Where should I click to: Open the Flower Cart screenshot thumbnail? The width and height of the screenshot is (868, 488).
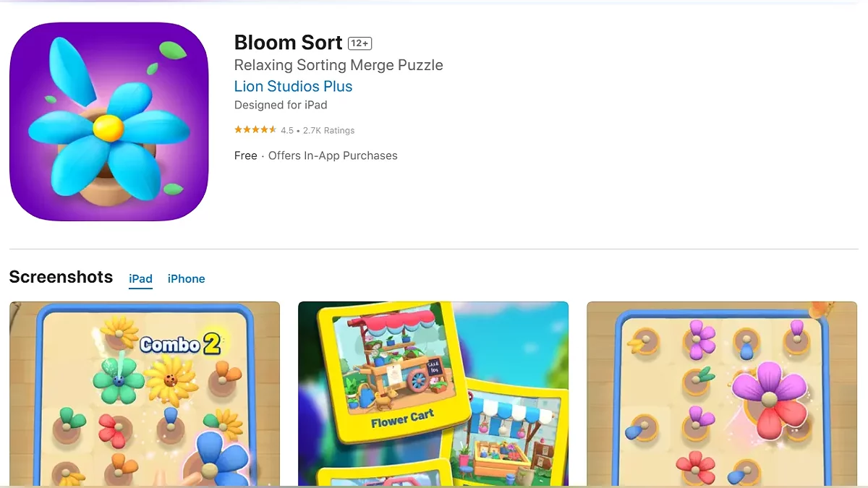[x=433, y=394]
